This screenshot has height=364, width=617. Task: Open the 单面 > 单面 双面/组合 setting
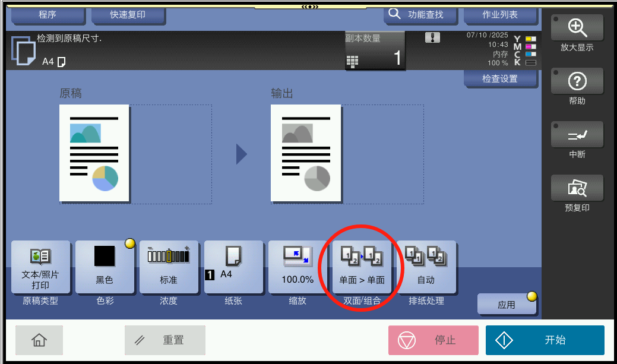click(362, 267)
